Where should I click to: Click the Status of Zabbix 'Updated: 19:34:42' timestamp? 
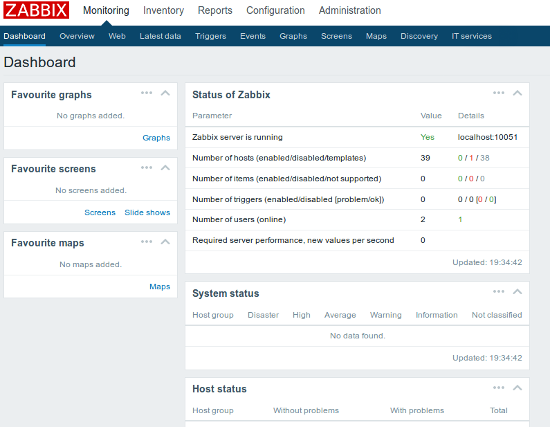(487, 262)
